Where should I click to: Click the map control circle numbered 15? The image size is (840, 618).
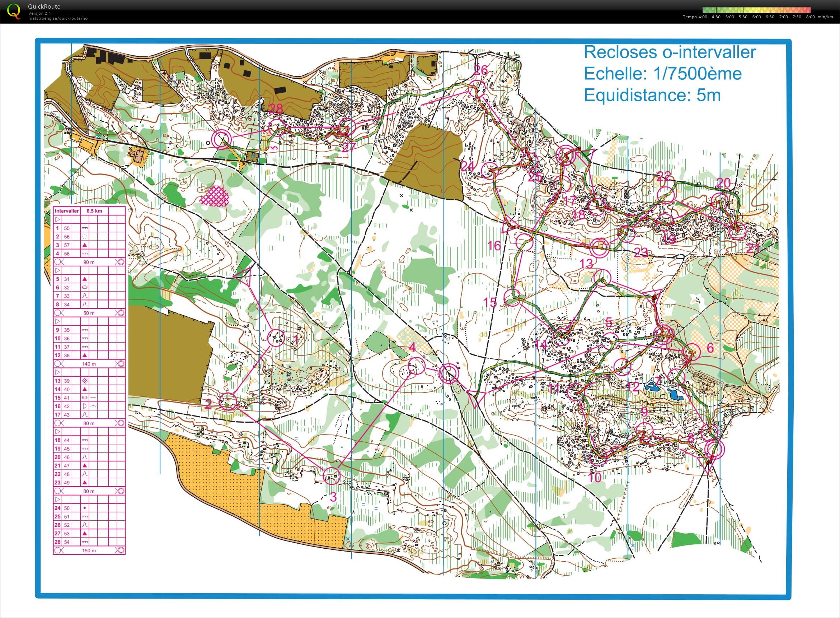[x=512, y=298]
